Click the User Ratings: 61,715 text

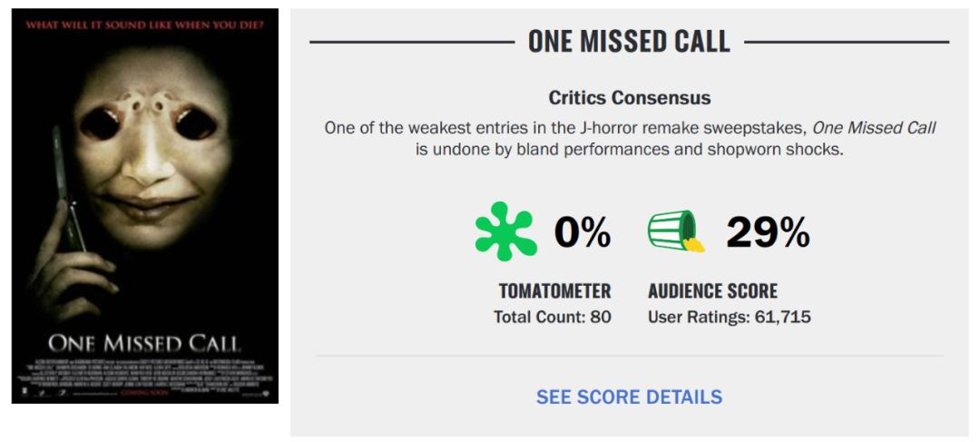[729, 317]
